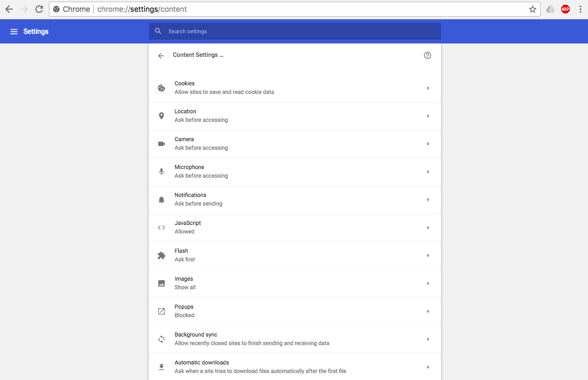Expand the Automatic downloads row chevron
Image resolution: width=588 pixels, height=380 pixels.
(428, 367)
